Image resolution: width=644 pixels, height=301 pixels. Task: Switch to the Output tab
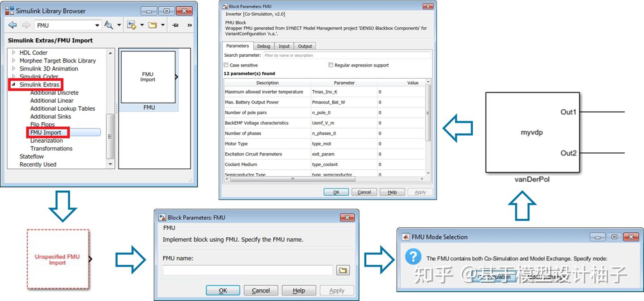click(305, 46)
